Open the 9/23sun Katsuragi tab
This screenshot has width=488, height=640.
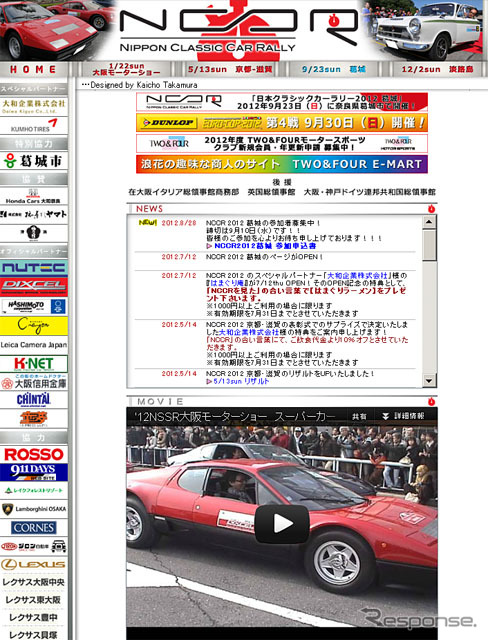pos(333,69)
